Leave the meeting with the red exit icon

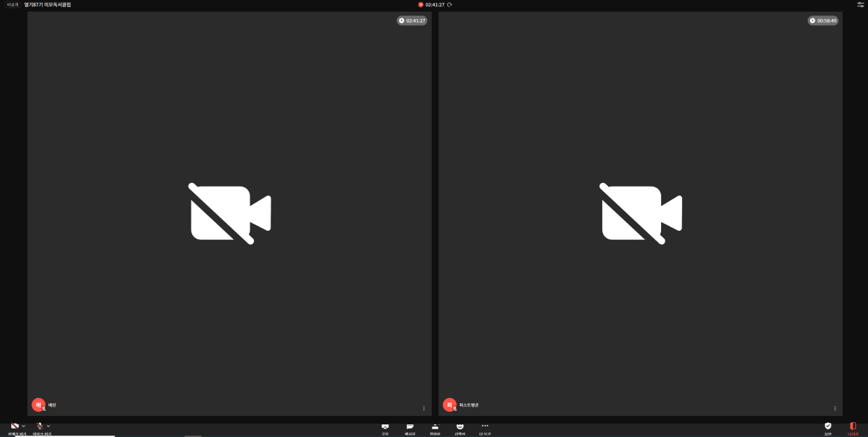tap(853, 428)
